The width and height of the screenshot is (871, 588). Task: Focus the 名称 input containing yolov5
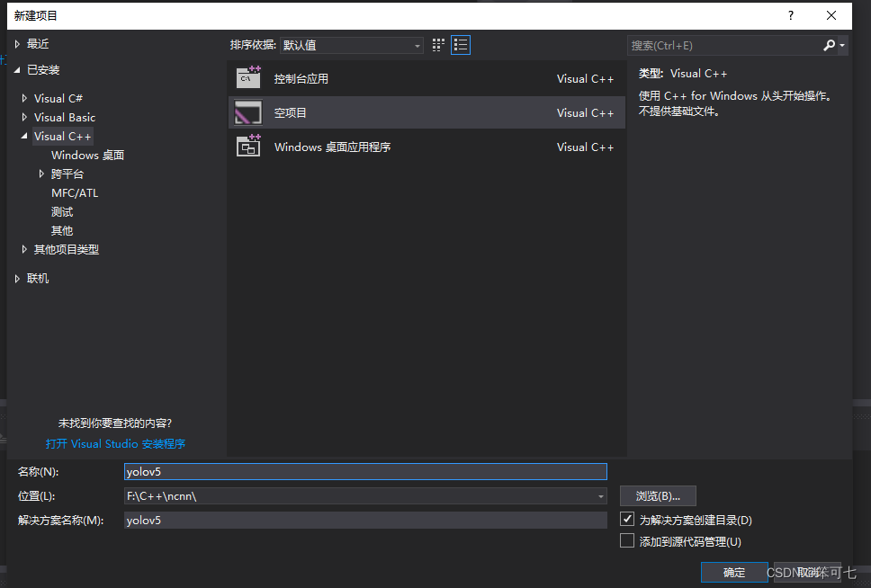(365, 471)
